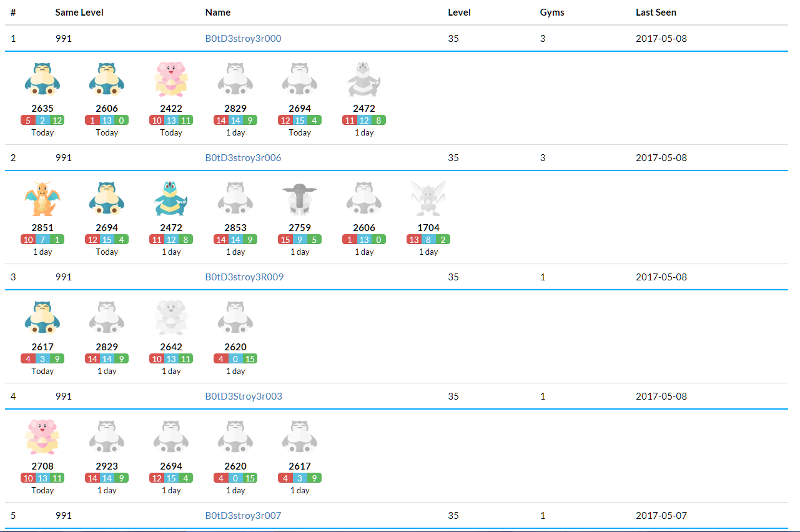Click IV badge "15 9 5" under CP 2759
This screenshot has width=800, height=532.
[300, 239]
